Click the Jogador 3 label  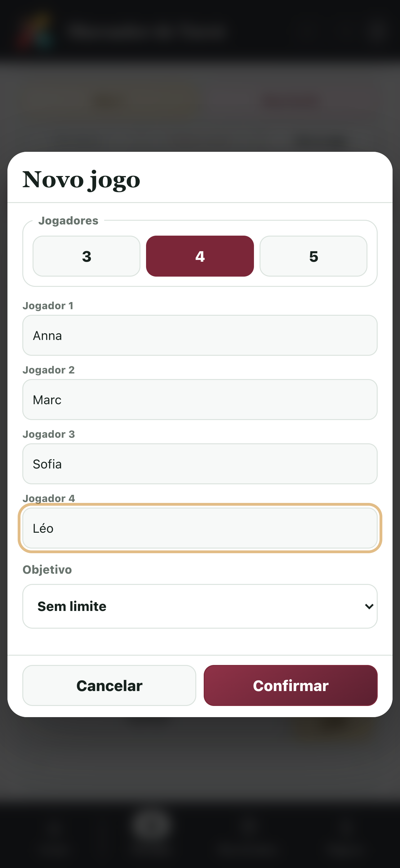(48, 434)
